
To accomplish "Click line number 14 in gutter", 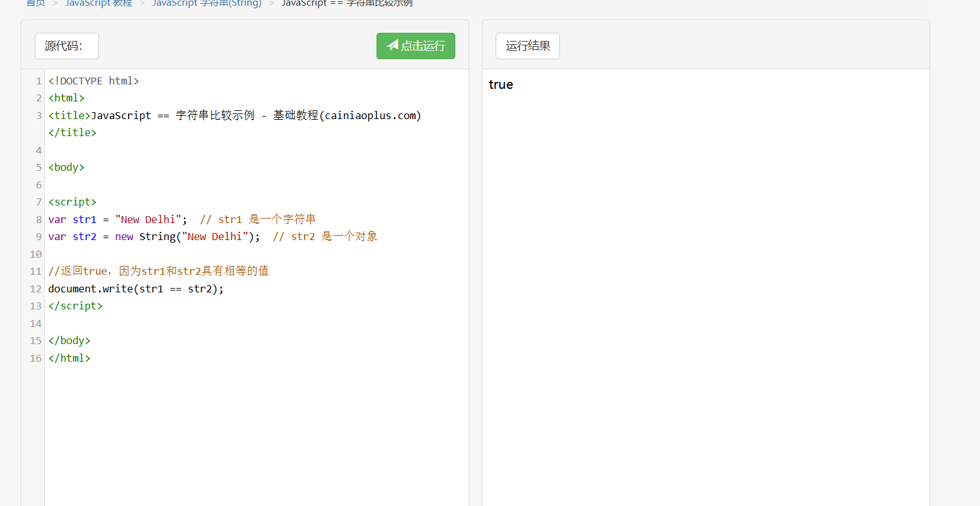I will (36, 323).
